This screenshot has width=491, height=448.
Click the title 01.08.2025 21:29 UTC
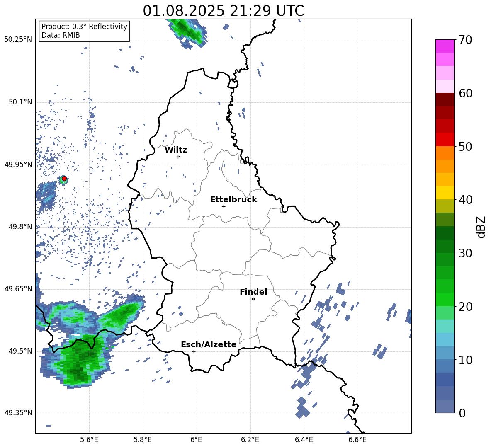click(224, 11)
